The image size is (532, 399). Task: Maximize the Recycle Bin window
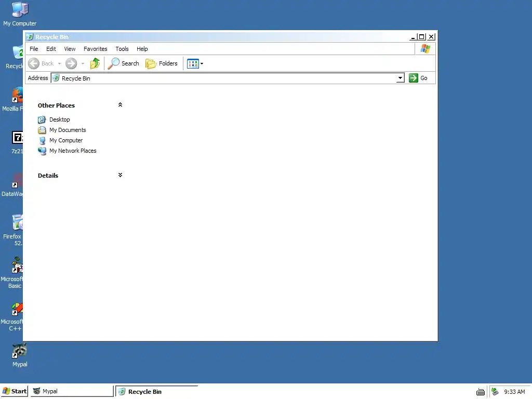coord(422,37)
